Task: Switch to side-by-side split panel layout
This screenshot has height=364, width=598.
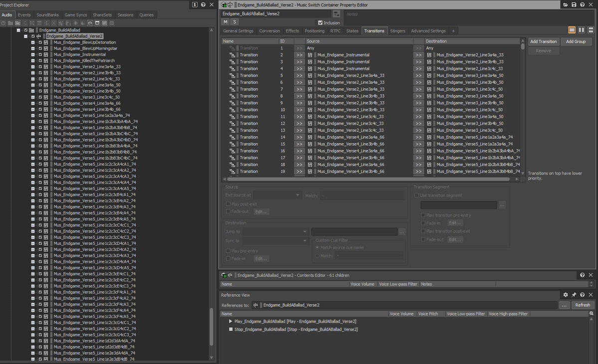Action: [x=582, y=30]
